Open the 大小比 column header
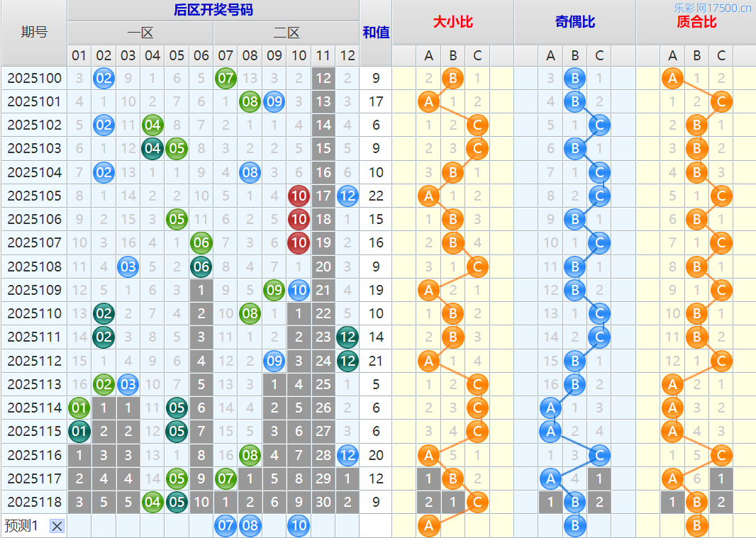Screen dimensions: 756x538 coord(452,22)
